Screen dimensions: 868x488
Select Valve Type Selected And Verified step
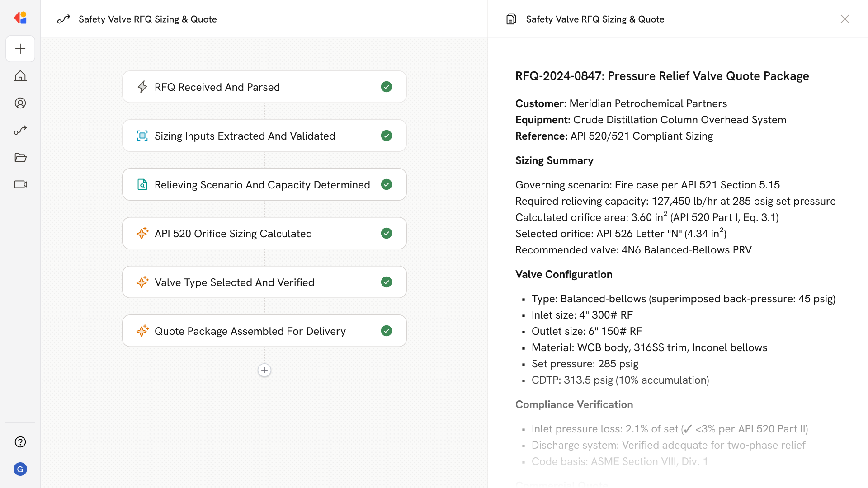pos(234,282)
